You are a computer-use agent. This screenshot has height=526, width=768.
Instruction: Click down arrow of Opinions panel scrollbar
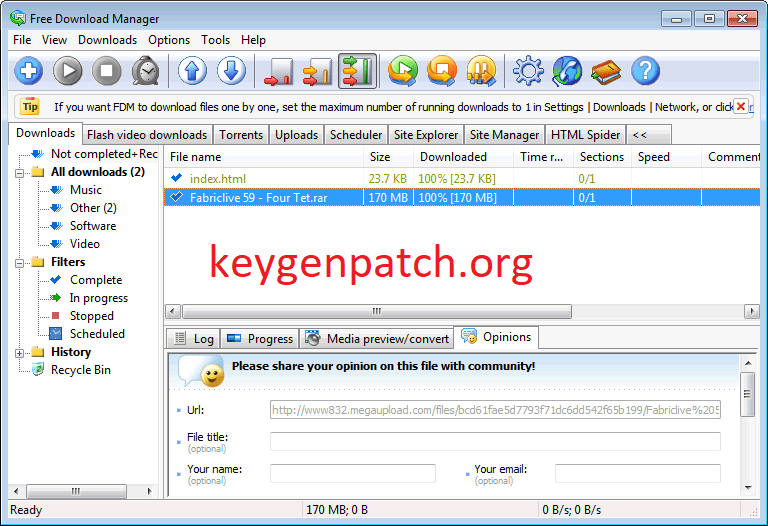click(x=747, y=487)
